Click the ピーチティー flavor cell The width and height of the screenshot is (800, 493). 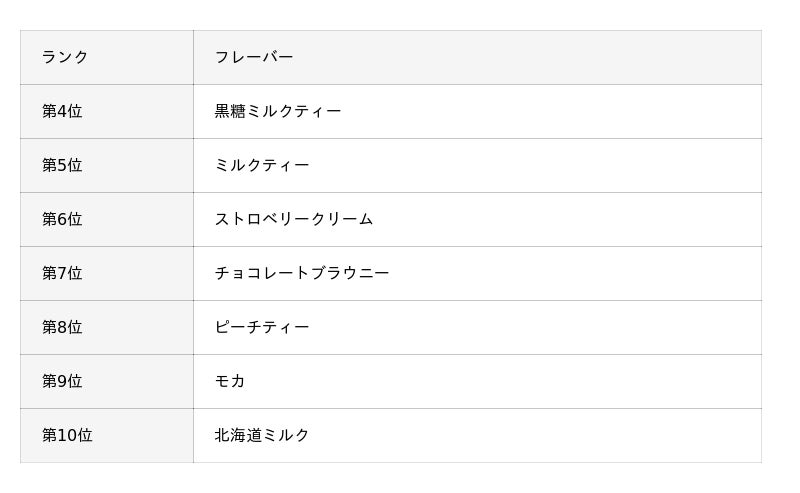(x=262, y=327)
